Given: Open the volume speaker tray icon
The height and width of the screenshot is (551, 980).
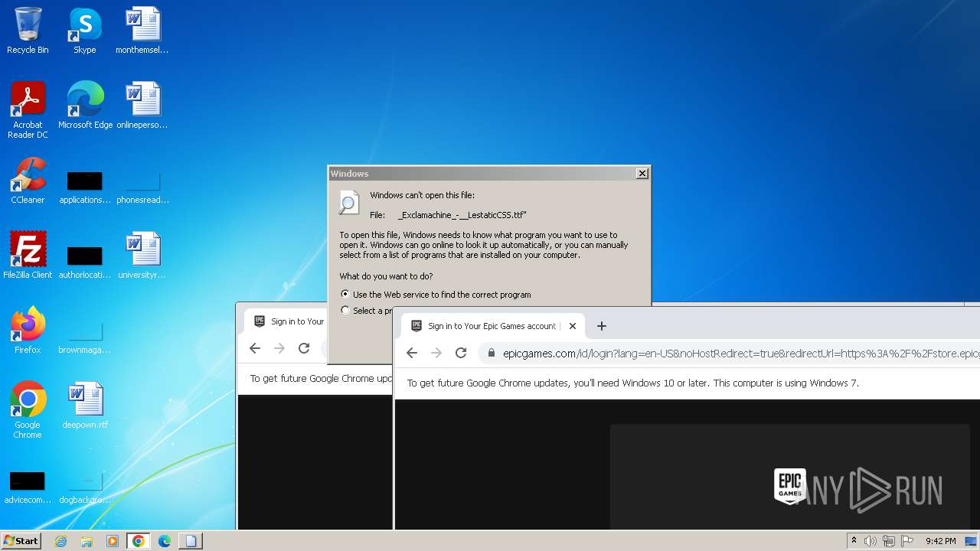Looking at the screenshot, I should coord(871,541).
